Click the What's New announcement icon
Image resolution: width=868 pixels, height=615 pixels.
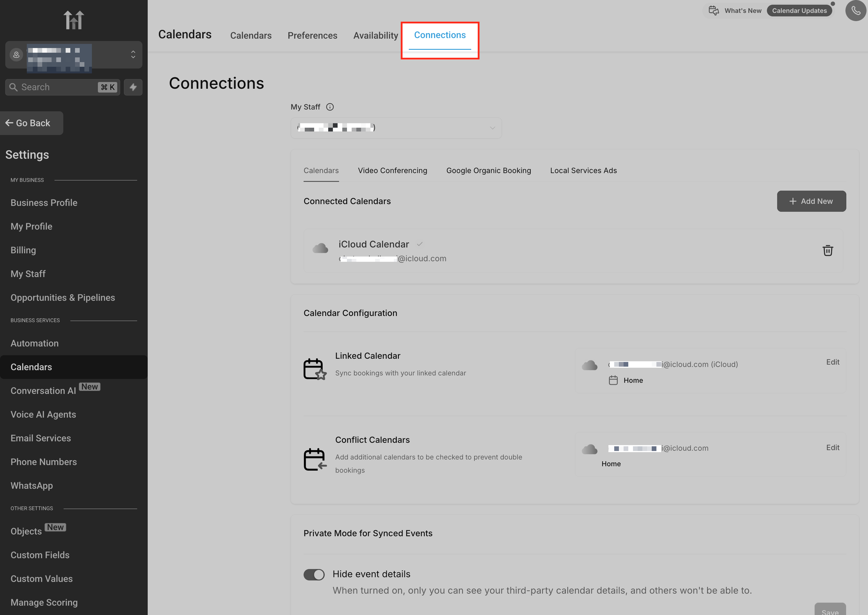(x=714, y=11)
